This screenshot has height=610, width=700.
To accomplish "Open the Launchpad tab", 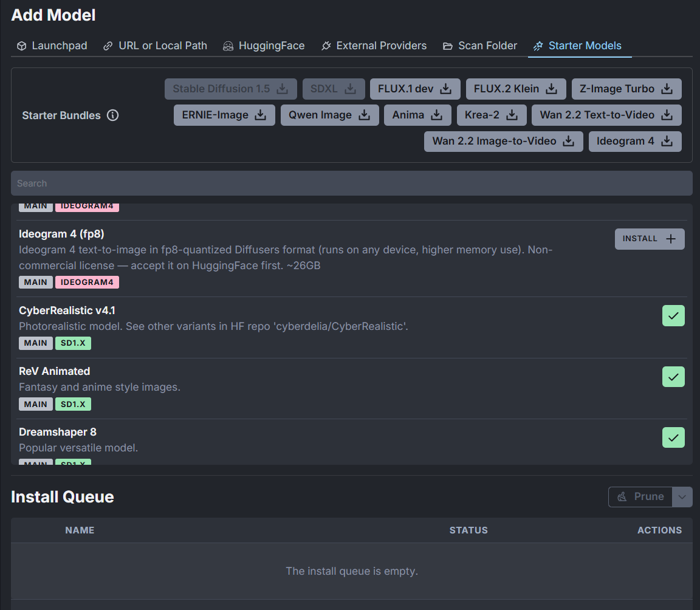I will 52,46.
